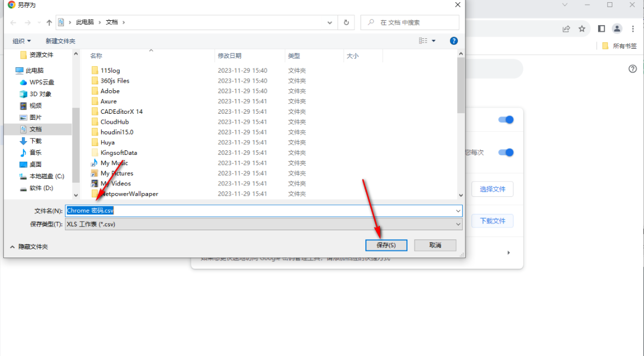
Task: Sort by 修改日期 column header
Action: (229, 56)
